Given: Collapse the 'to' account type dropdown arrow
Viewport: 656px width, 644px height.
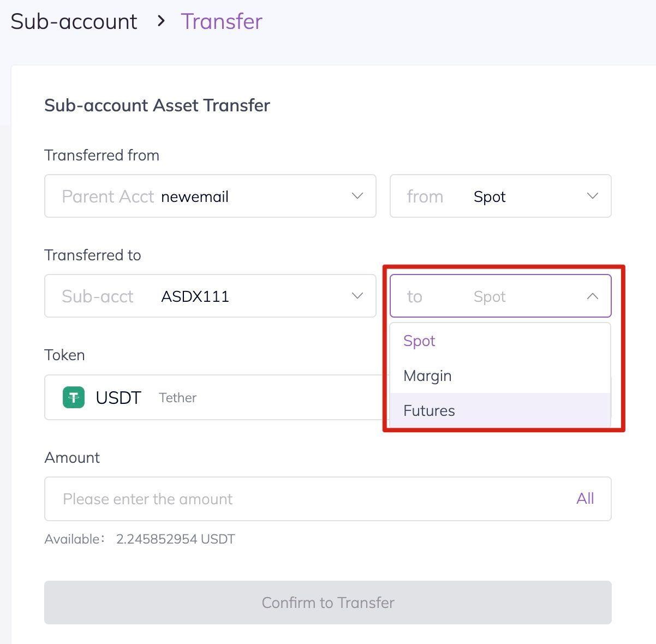Looking at the screenshot, I should click(x=592, y=296).
